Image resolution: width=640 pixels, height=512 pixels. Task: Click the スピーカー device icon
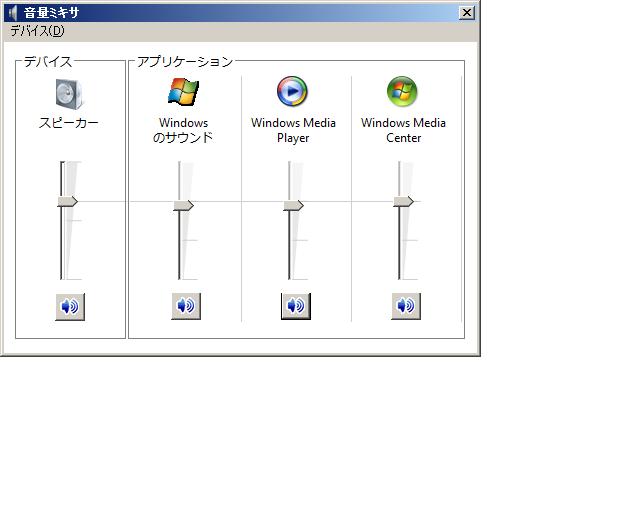click(69, 94)
